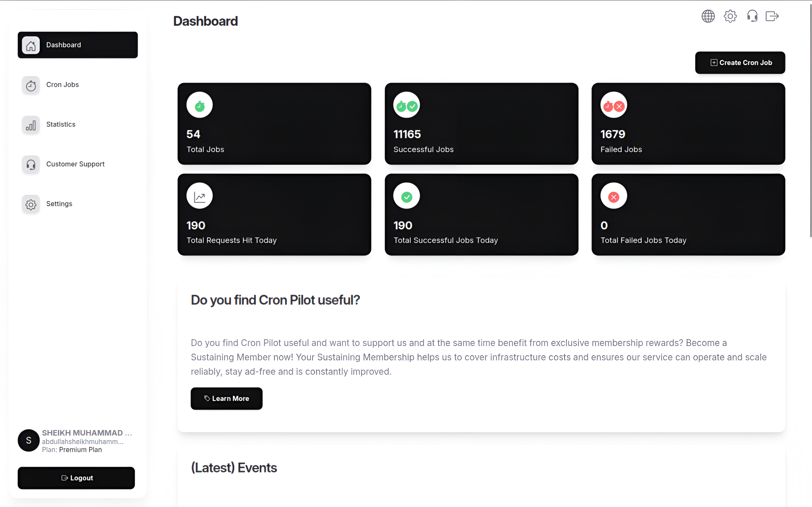The image size is (812, 507).
Task: Click the user avatar with letter S
Action: click(29, 440)
